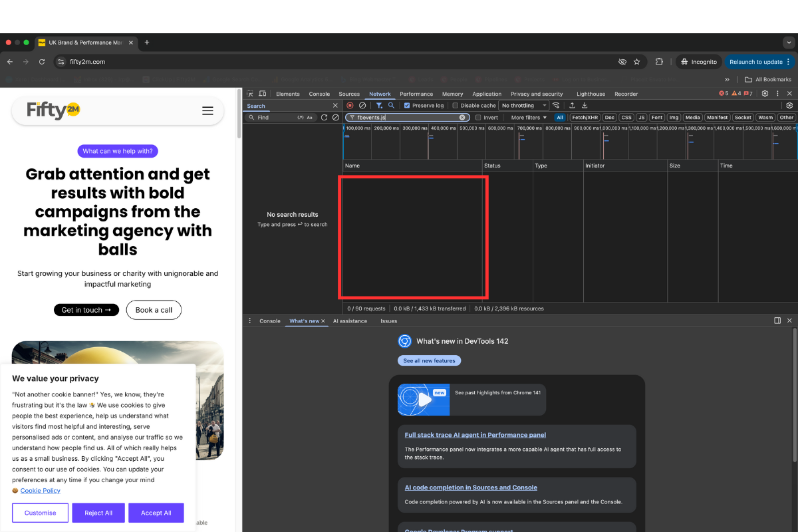The image size is (798, 532).
Task: Open the Application panel tab
Action: [487, 94]
